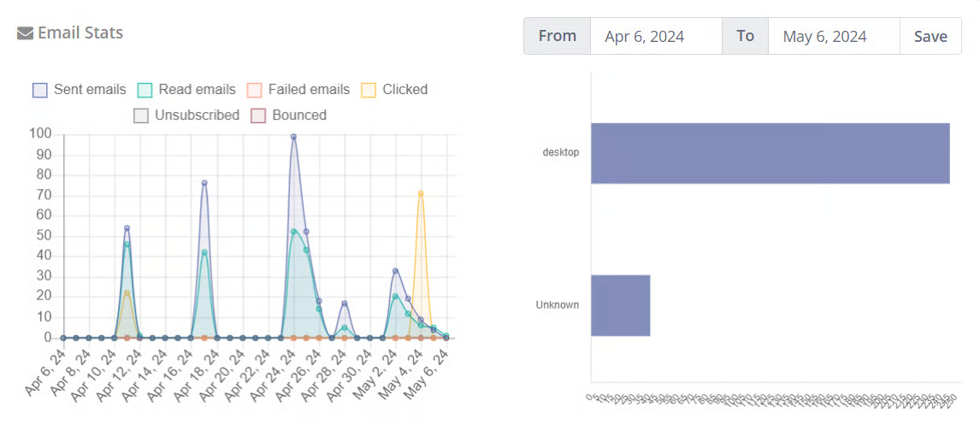Viewport: 980px width, 437px height.
Task: Toggle the Read emails legend box
Action: [x=145, y=90]
